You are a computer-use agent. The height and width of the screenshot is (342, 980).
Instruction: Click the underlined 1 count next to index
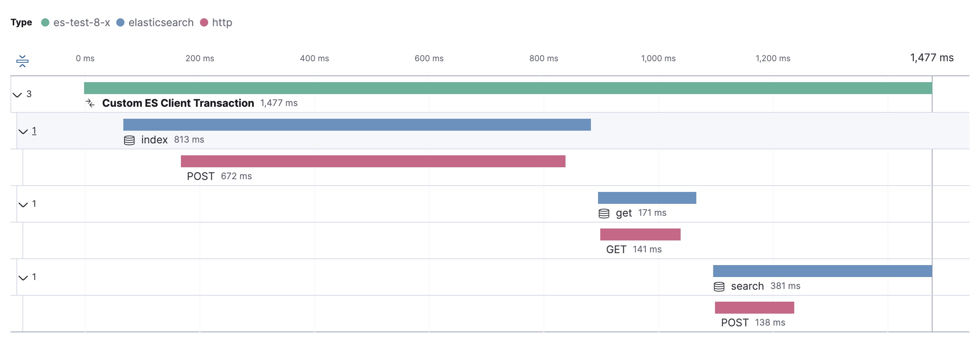tap(34, 130)
